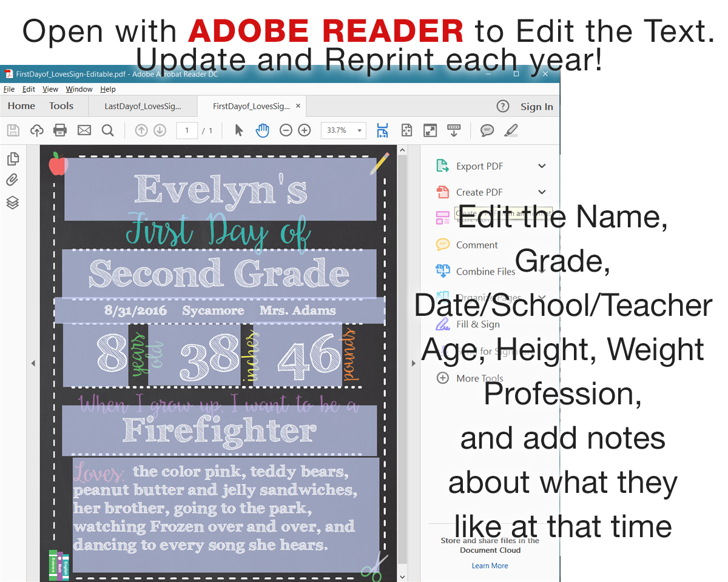Click the document scrollbar down arrow

pos(402,577)
